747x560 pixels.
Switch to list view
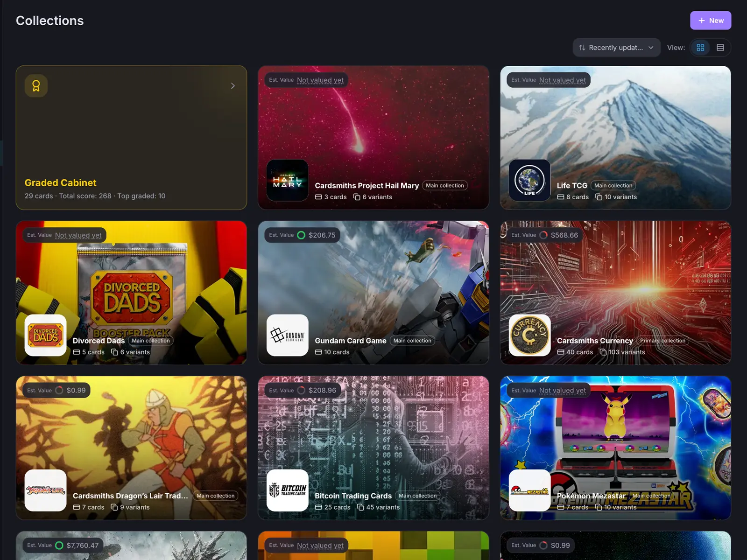[720, 48]
